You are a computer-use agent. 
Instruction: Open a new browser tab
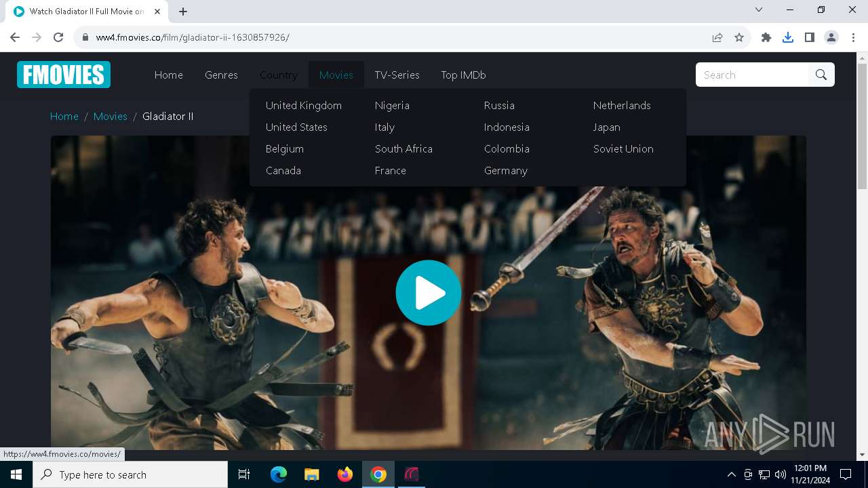[183, 12]
